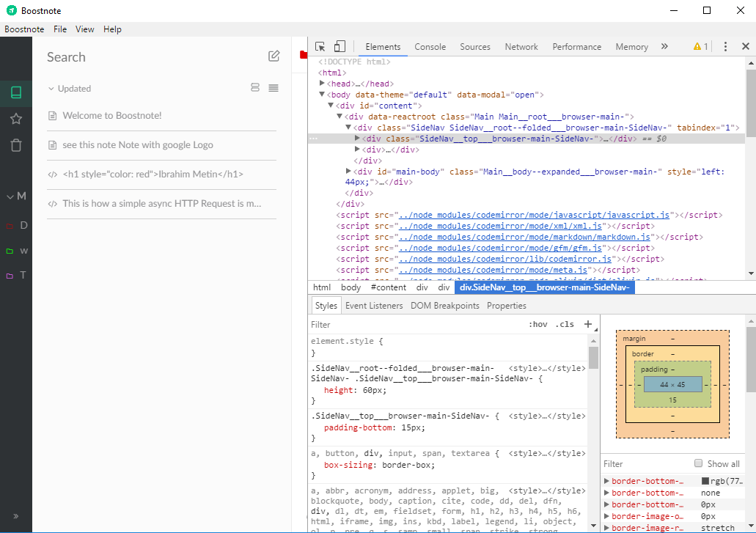Screen dimensions: 756x533
Task: Add a new style rule with plus button
Action: pyautogui.click(x=588, y=323)
